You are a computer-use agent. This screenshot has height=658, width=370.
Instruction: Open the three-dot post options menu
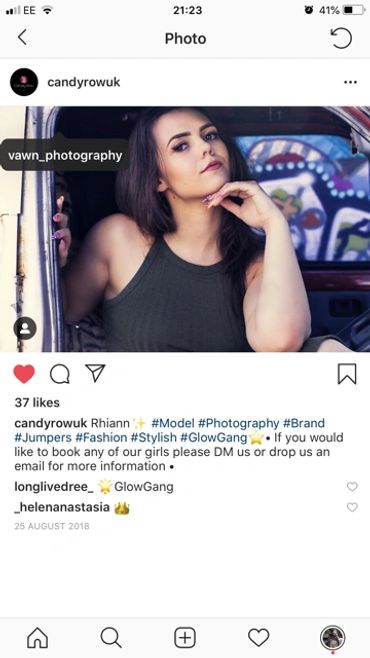(x=350, y=82)
